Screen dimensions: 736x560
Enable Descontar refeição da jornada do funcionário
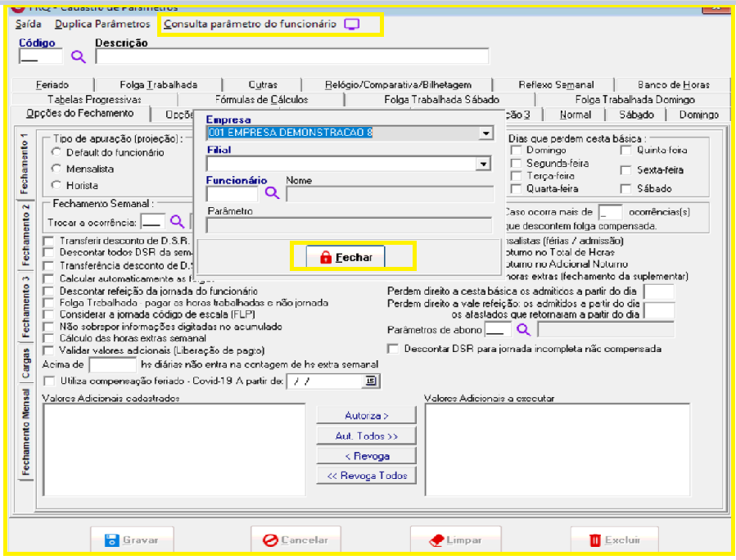(48, 291)
